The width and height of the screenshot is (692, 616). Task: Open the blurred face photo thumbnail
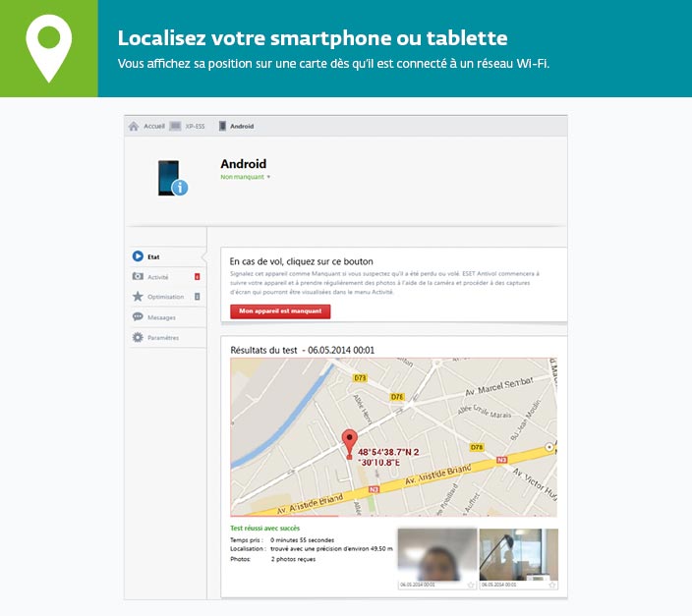click(436, 555)
